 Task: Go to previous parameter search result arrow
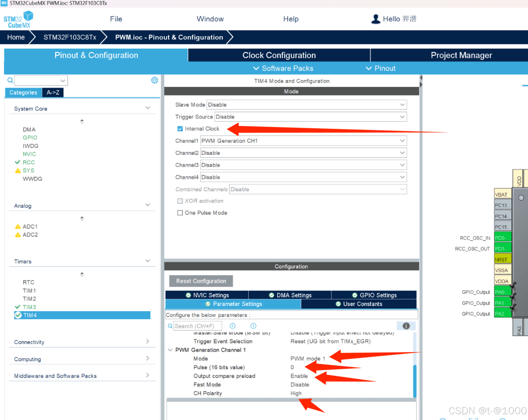(233, 326)
